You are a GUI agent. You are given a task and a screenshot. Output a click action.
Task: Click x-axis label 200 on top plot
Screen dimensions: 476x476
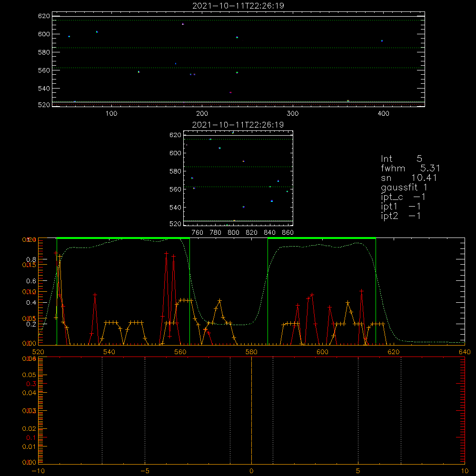(x=202, y=114)
